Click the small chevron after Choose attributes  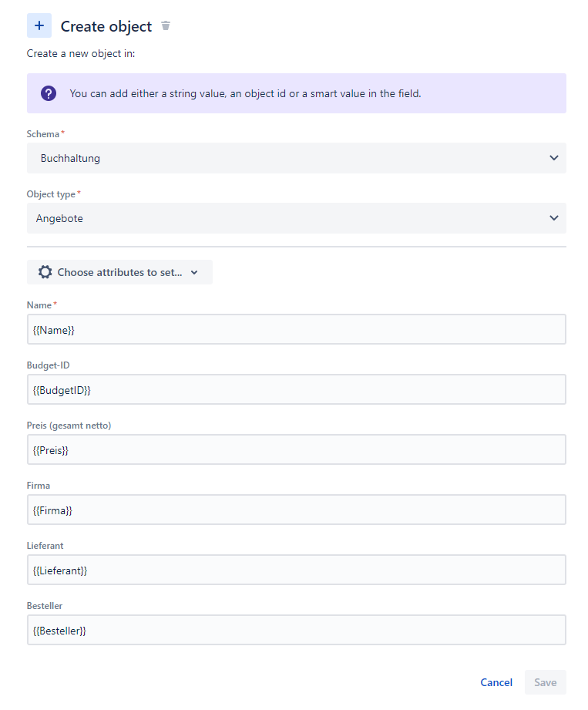[x=194, y=273]
